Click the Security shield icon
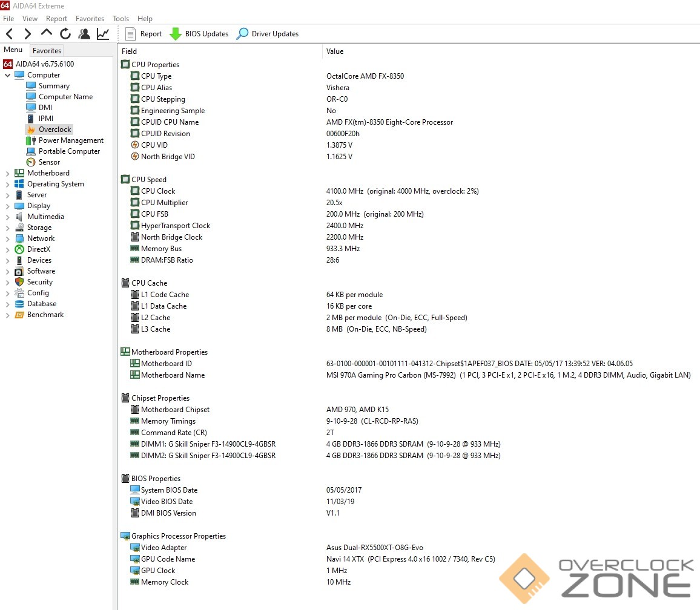 click(x=19, y=282)
